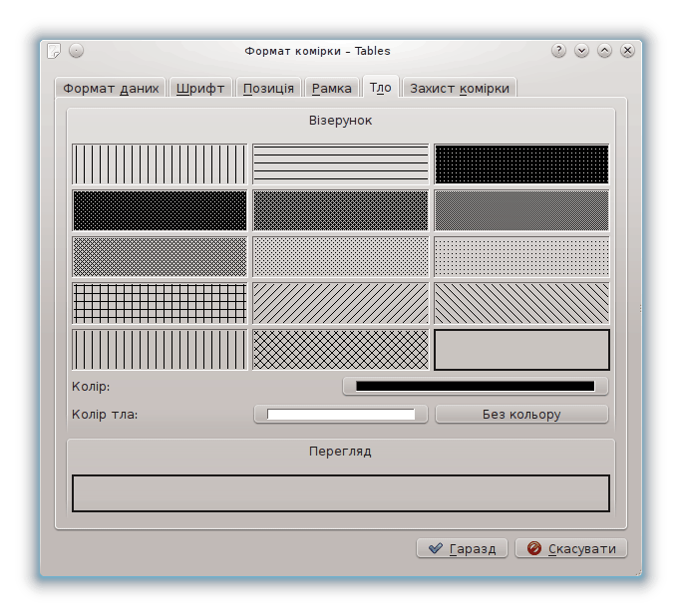Pick the square grid crosshatch pattern
This screenshot has height=616, width=682.
160,303
